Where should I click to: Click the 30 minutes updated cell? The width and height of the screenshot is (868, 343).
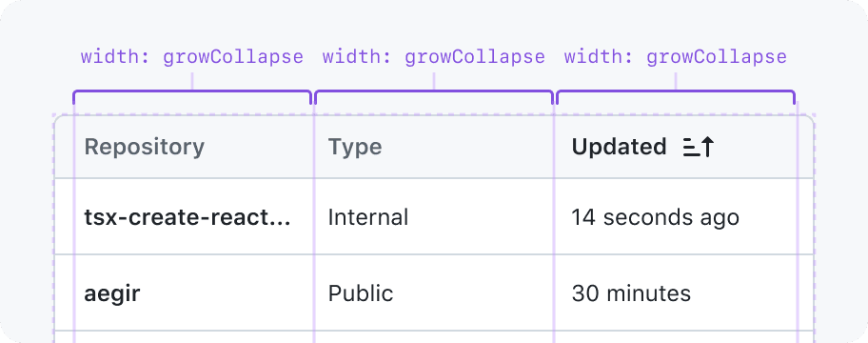coord(631,293)
